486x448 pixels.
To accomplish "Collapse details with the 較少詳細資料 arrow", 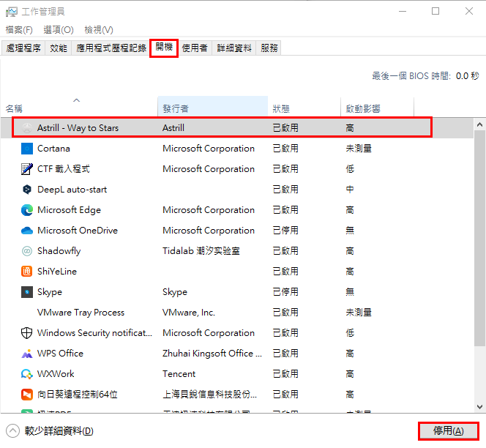I will point(12,431).
